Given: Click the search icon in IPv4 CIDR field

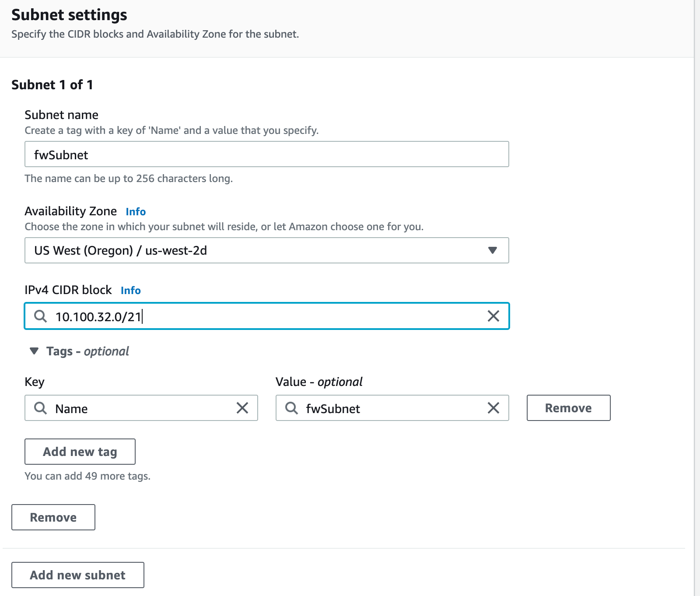Looking at the screenshot, I should point(41,316).
